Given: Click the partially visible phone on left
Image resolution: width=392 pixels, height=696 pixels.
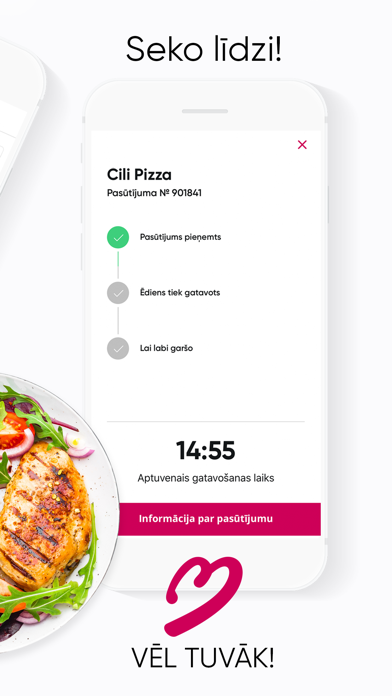Looking at the screenshot, I should tap(20, 115).
